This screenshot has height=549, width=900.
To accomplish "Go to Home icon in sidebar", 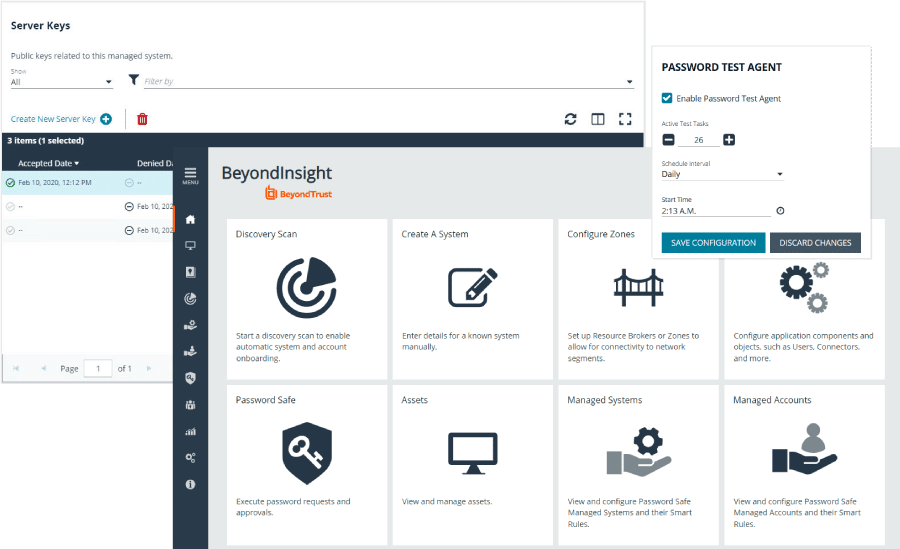I will coord(191,219).
